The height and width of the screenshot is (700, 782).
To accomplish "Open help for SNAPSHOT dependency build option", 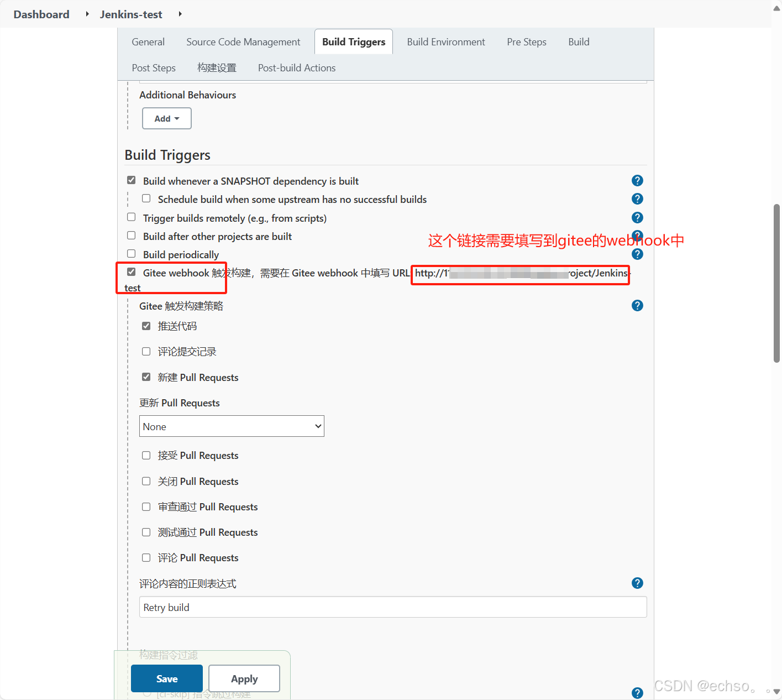I will 637,181.
